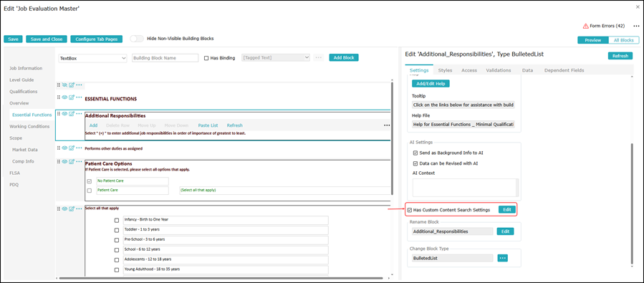The width and height of the screenshot is (644, 283).
Task: Grab the drag handle of the hidden top block
Action: pyautogui.click(x=58, y=85)
